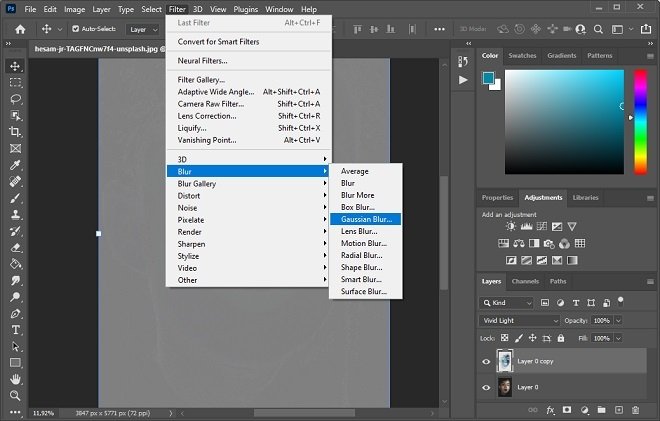660x421 pixels.
Task: Create a new layer with plus icon
Action: click(x=618, y=410)
